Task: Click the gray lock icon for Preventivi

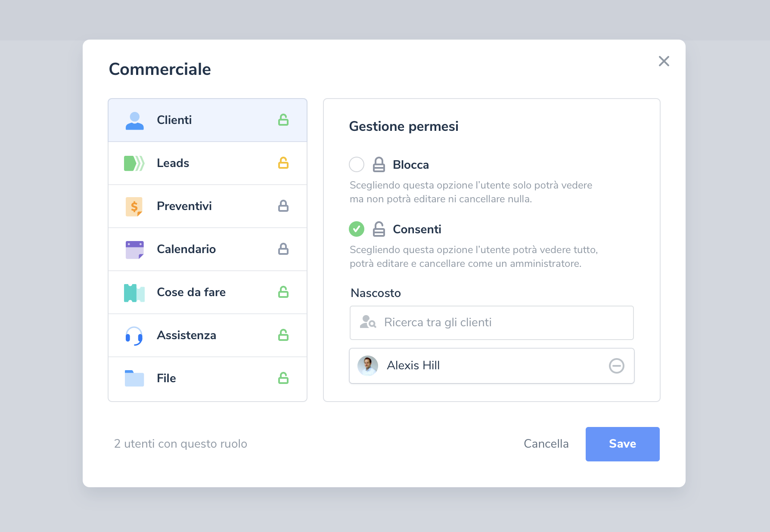Action: point(283,206)
